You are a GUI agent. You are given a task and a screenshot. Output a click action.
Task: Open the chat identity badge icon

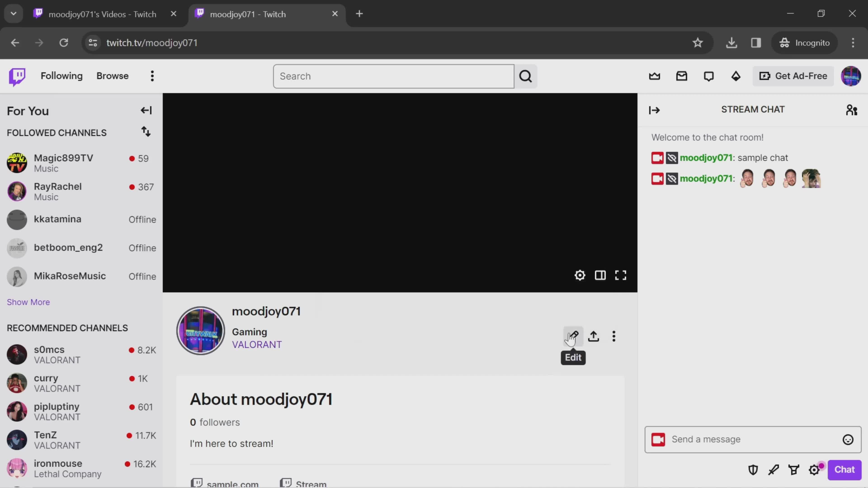(658, 439)
